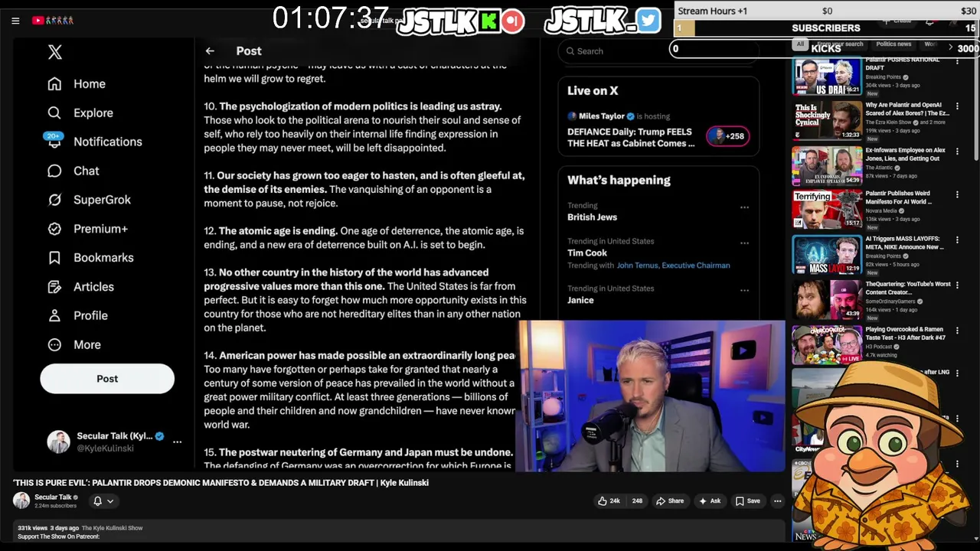The height and width of the screenshot is (551, 980).
Task: Click the More circle icon in X sidebar
Action: coord(54,344)
